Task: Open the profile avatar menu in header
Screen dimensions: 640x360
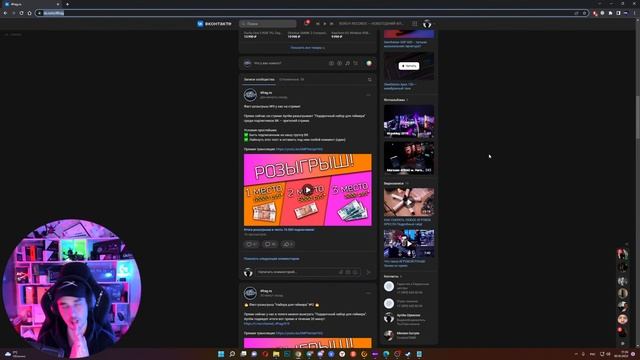Action: pos(427,24)
